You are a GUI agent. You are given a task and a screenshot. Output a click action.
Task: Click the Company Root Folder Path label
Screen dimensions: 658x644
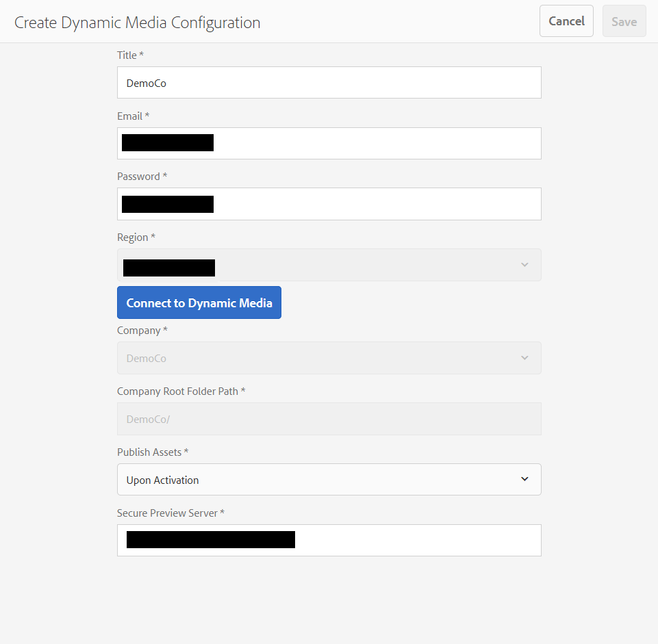click(x=181, y=391)
